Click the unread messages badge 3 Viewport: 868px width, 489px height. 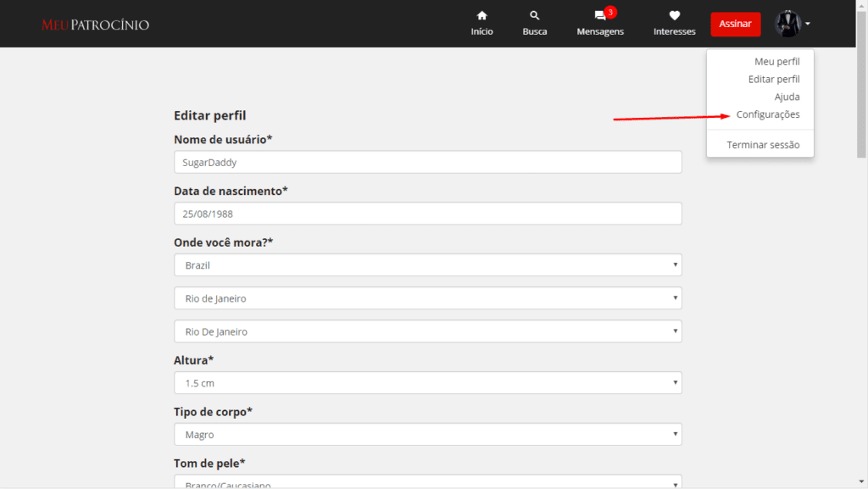[x=610, y=12]
